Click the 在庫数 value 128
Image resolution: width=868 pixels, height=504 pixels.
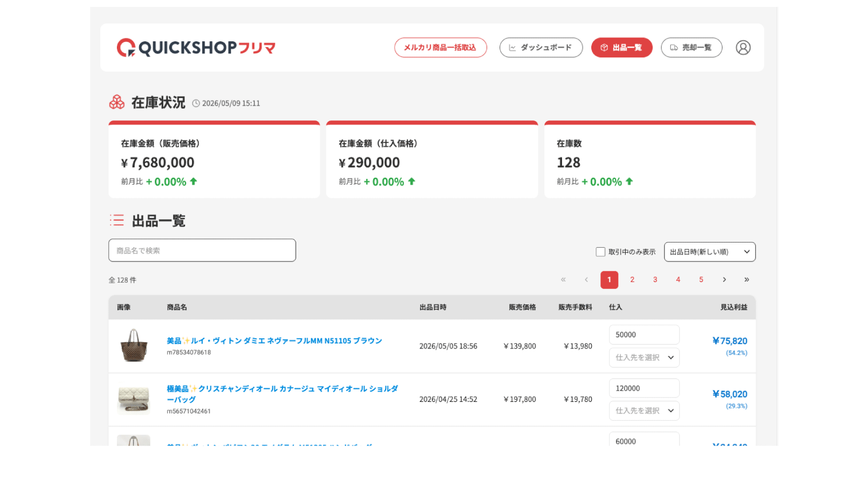coord(568,163)
